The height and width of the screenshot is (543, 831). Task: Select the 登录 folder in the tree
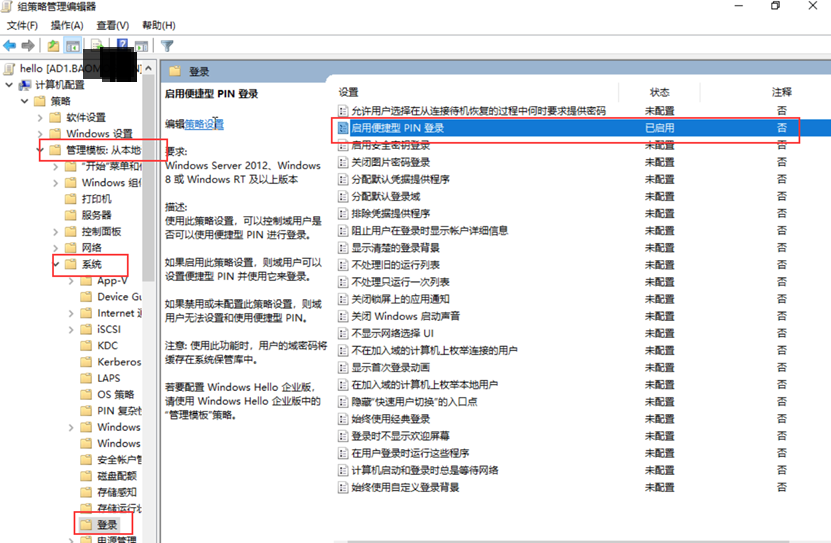(x=107, y=524)
